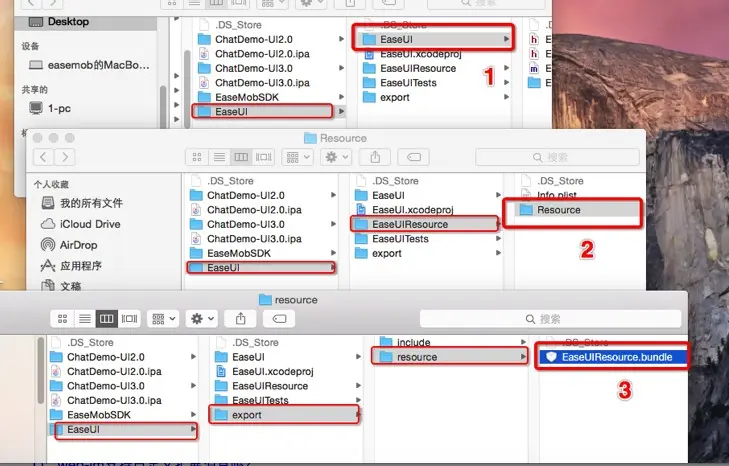Select EaseMobSDK folder in top window
729x466 pixels.
(x=246, y=97)
